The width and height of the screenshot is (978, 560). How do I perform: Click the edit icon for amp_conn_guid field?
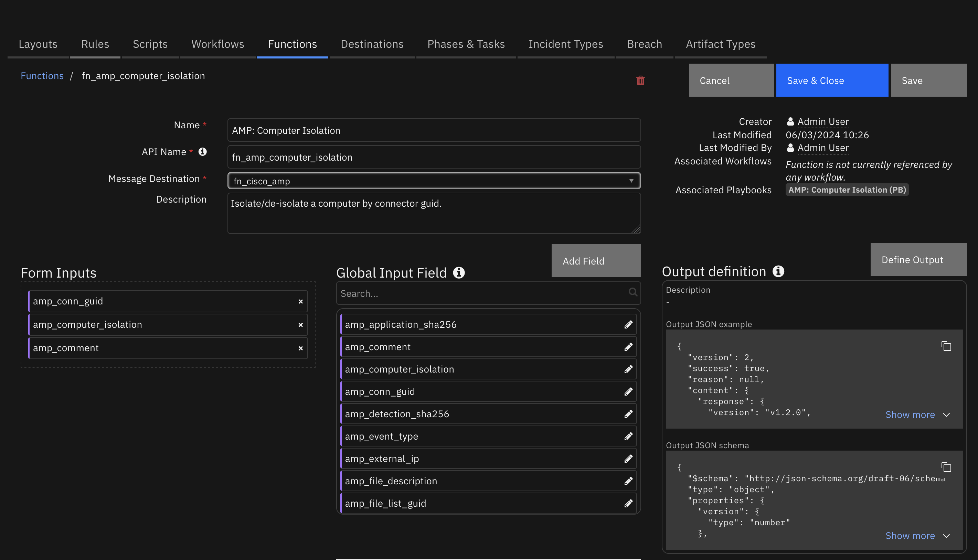(627, 391)
